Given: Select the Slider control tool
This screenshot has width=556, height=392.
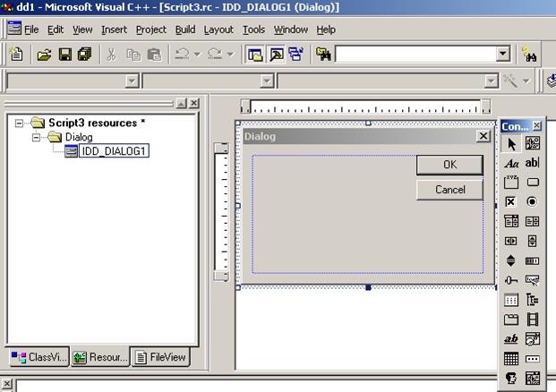Looking at the screenshot, I should (510, 280).
